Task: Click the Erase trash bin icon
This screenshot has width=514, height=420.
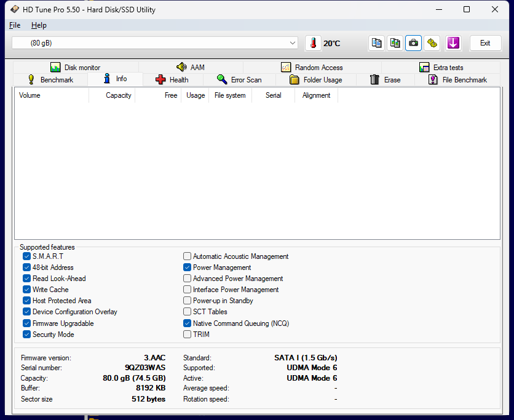Action: [x=374, y=79]
